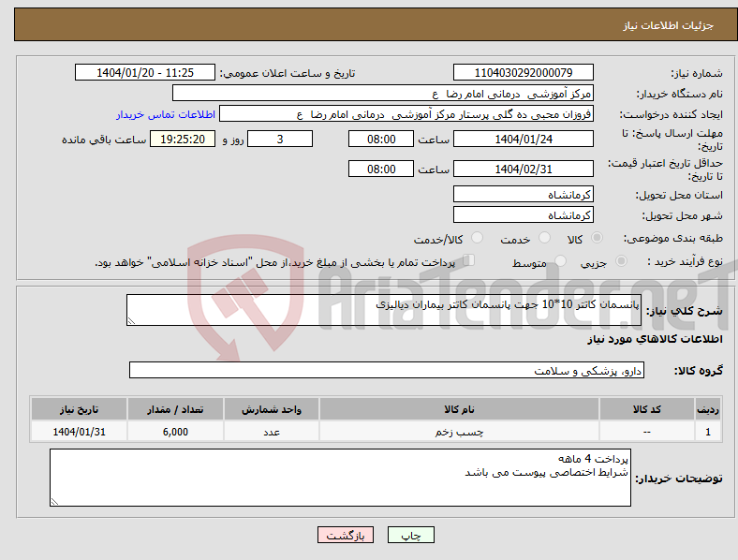
Task: Click the جزئیات اطلاعات نیاز page header
Action: 669,25
